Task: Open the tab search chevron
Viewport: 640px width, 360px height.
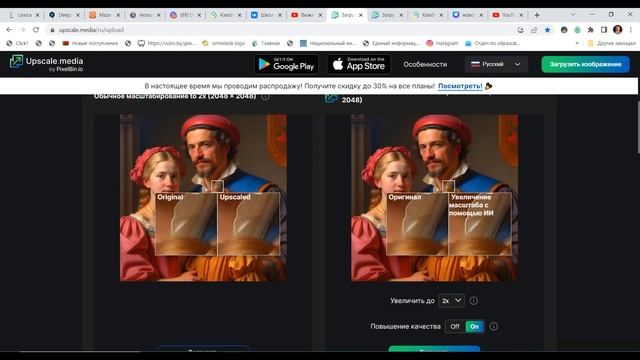Action: click(573, 14)
